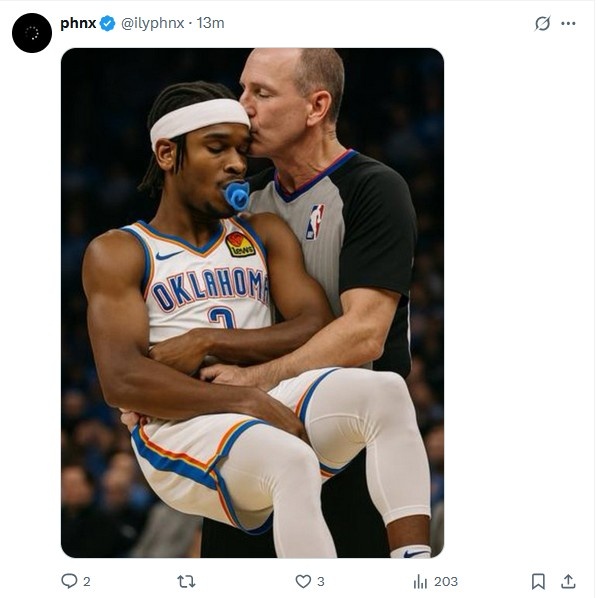This screenshot has height=598, width=597.
Task: Click the Oklahoma jersey text in the photo
Action: 210,288
